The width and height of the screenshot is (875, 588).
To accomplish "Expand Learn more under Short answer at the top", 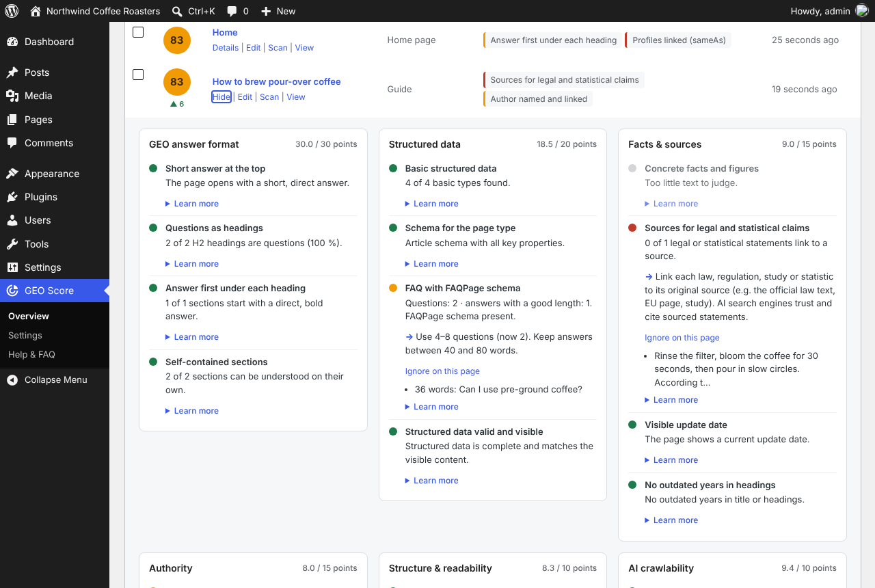I will pyautogui.click(x=192, y=204).
